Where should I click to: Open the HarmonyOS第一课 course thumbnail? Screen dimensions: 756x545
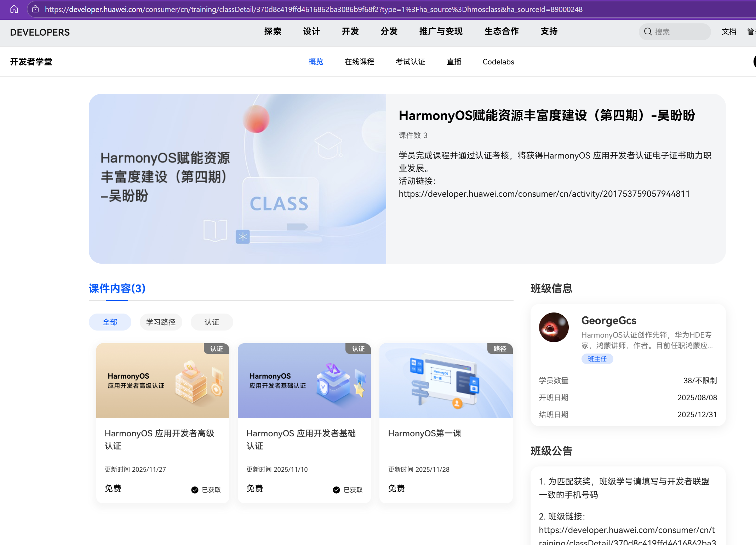[x=446, y=381]
